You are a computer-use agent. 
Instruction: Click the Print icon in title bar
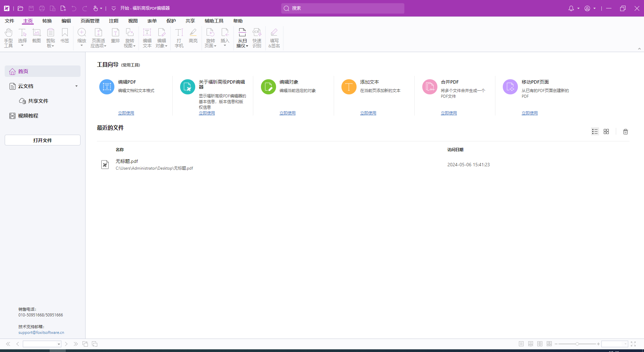(x=42, y=8)
